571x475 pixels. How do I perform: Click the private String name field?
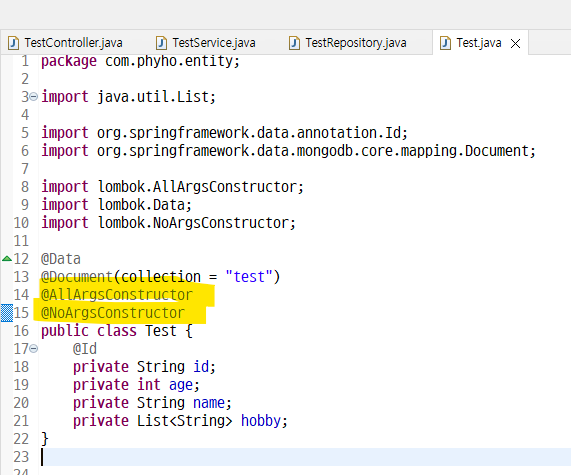click(152, 403)
